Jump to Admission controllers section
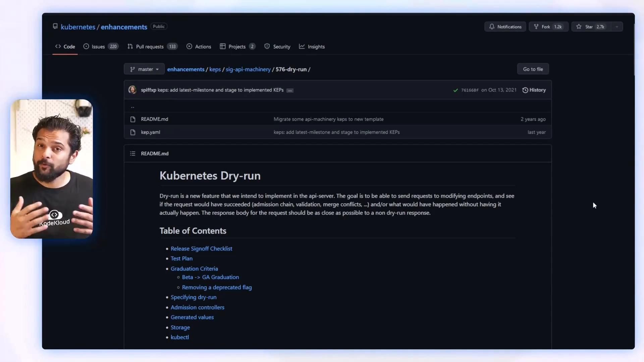The width and height of the screenshot is (644, 362). pos(198,307)
